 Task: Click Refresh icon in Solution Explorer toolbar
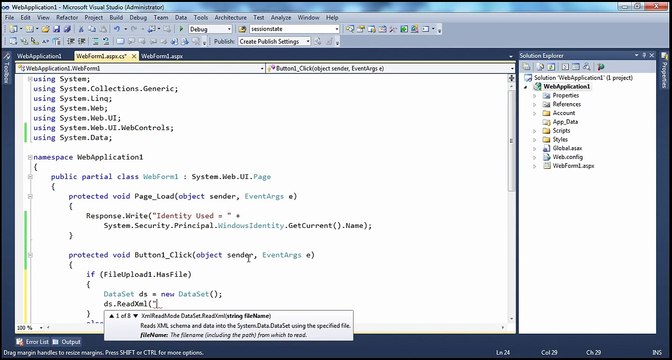[x=551, y=67]
